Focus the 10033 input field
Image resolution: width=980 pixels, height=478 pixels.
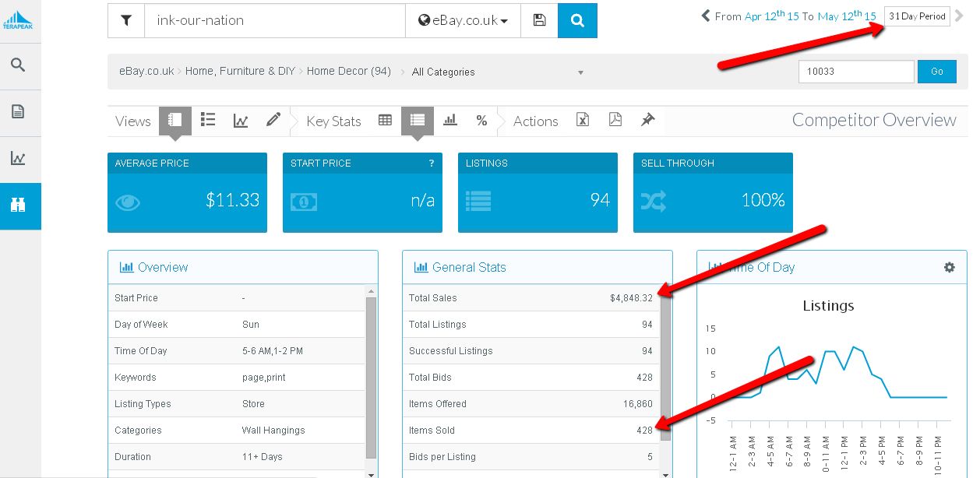(x=856, y=72)
